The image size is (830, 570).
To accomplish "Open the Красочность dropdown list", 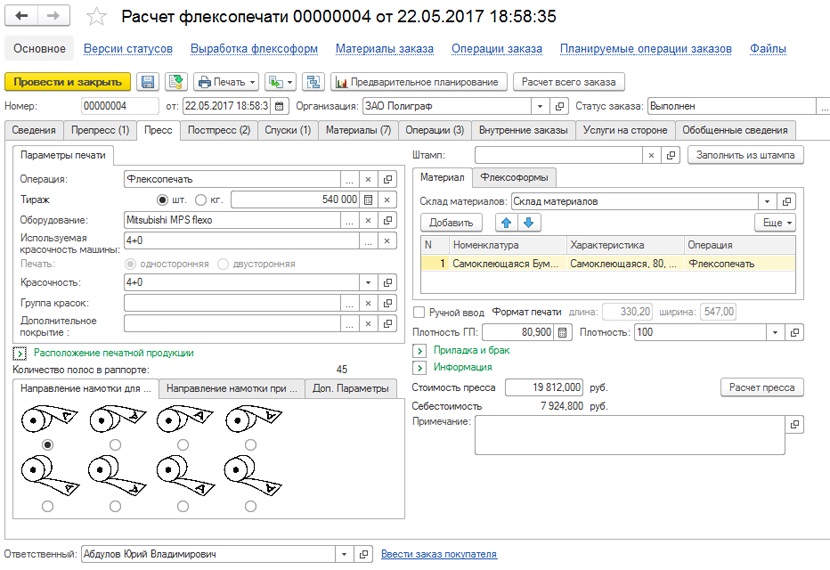I will click(368, 283).
